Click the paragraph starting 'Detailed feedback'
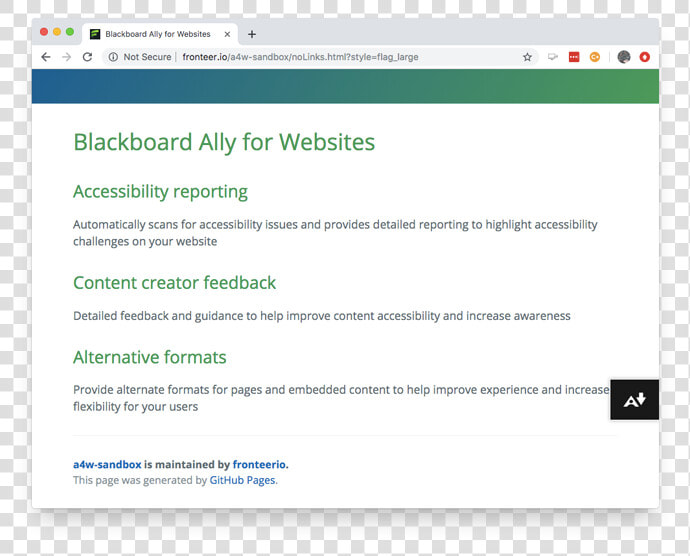 pyautogui.click(x=322, y=316)
